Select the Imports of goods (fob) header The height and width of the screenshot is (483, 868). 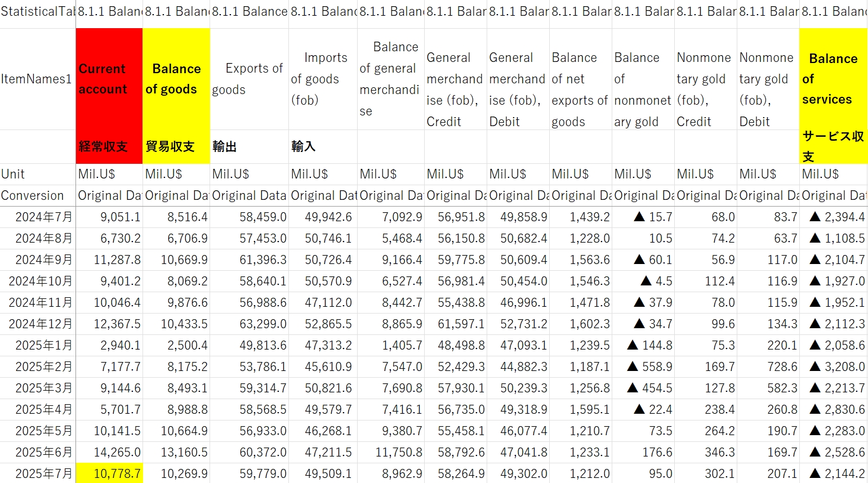point(322,79)
